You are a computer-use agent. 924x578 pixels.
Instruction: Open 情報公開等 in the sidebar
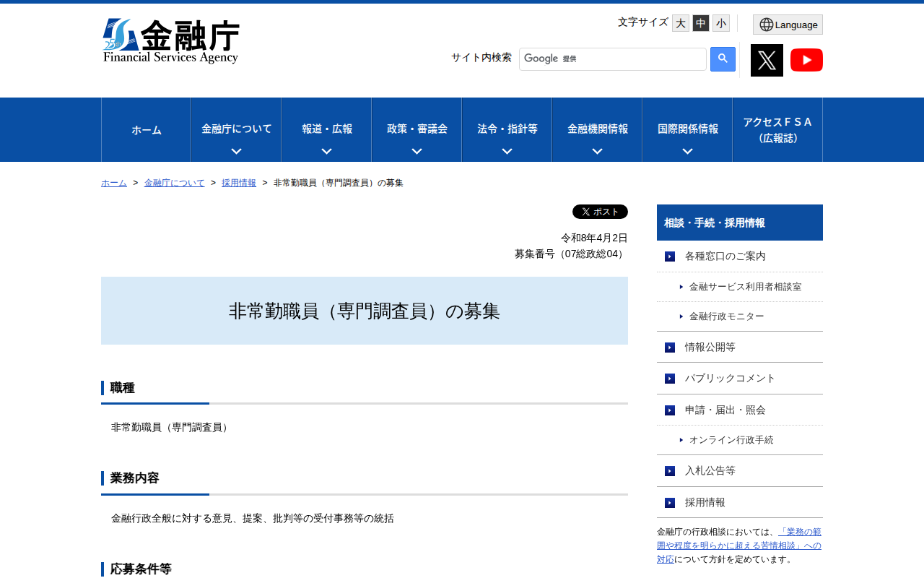pos(740,347)
